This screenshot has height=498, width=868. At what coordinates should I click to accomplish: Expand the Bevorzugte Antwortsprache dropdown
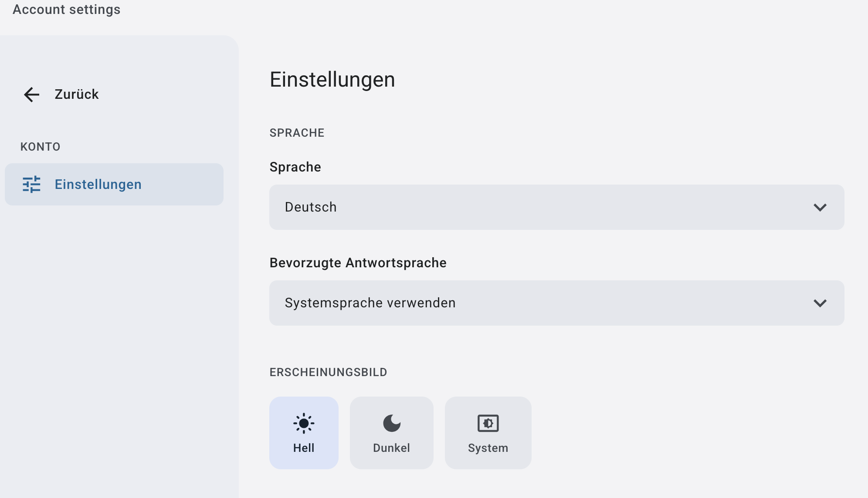click(x=556, y=303)
